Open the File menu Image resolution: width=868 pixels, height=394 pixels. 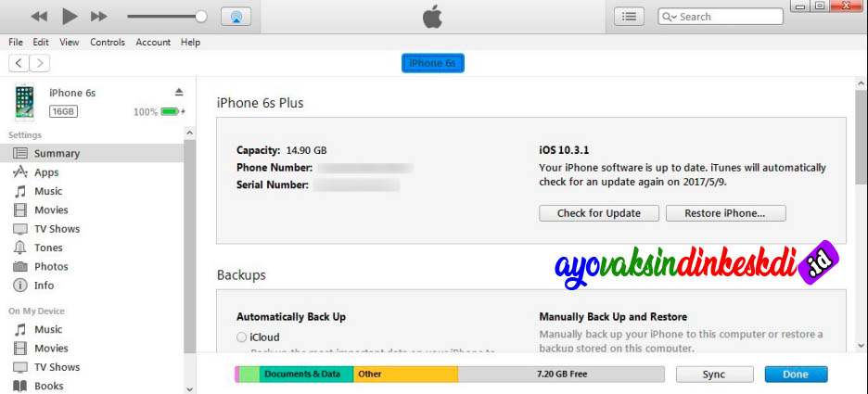click(x=16, y=42)
